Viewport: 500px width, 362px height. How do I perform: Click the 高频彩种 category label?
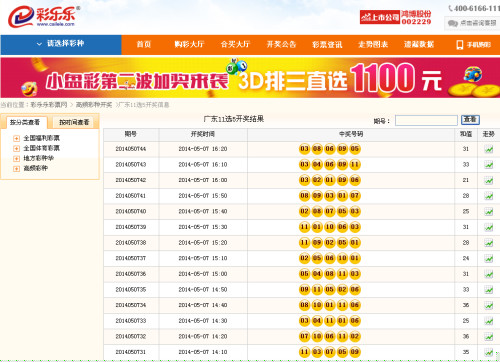[x=35, y=169]
